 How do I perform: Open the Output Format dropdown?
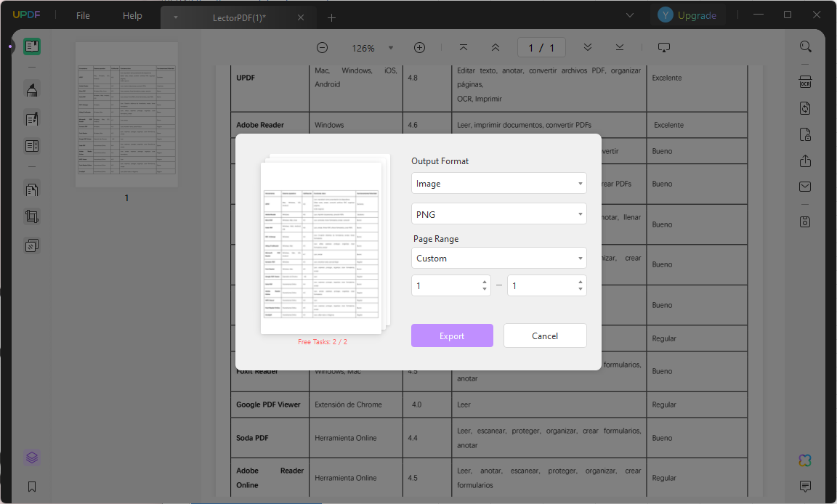click(x=499, y=183)
